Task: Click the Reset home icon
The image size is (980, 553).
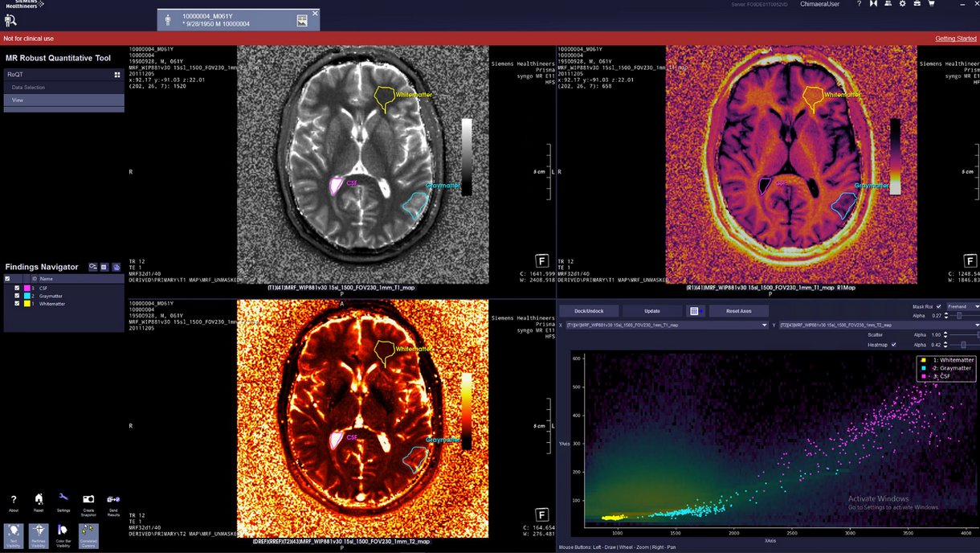Action: click(39, 499)
